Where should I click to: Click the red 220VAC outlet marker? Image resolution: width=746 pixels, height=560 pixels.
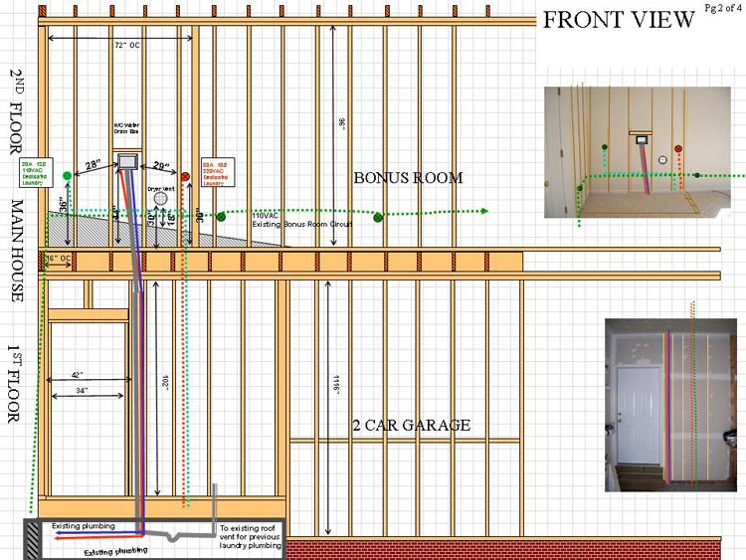pos(185,176)
